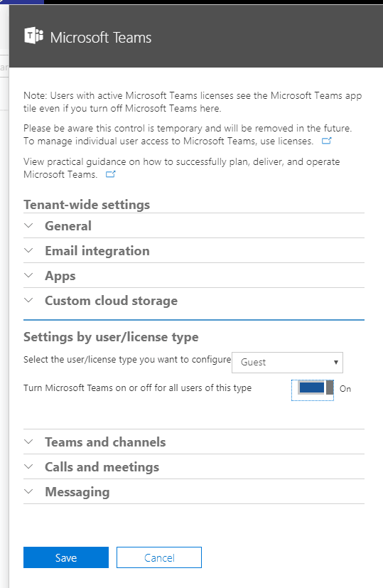The width and height of the screenshot is (383, 588).
Task: Expand the General settings heading
Action: [68, 226]
